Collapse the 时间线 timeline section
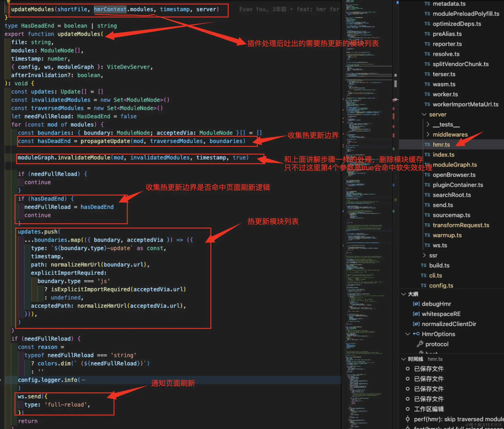The height and width of the screenshot is (429, 504). 404,359
